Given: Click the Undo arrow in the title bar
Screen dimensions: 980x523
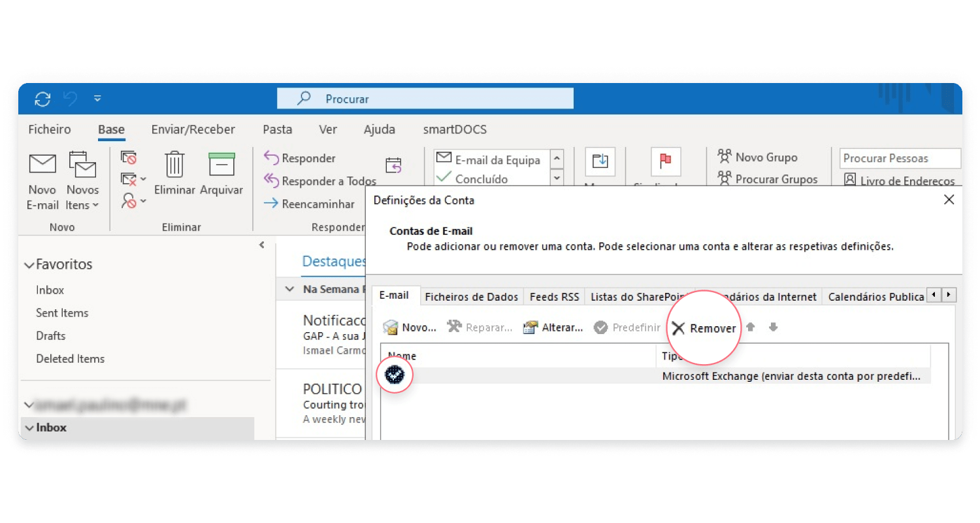Looking at the screenshot, I should coord(71,99).
